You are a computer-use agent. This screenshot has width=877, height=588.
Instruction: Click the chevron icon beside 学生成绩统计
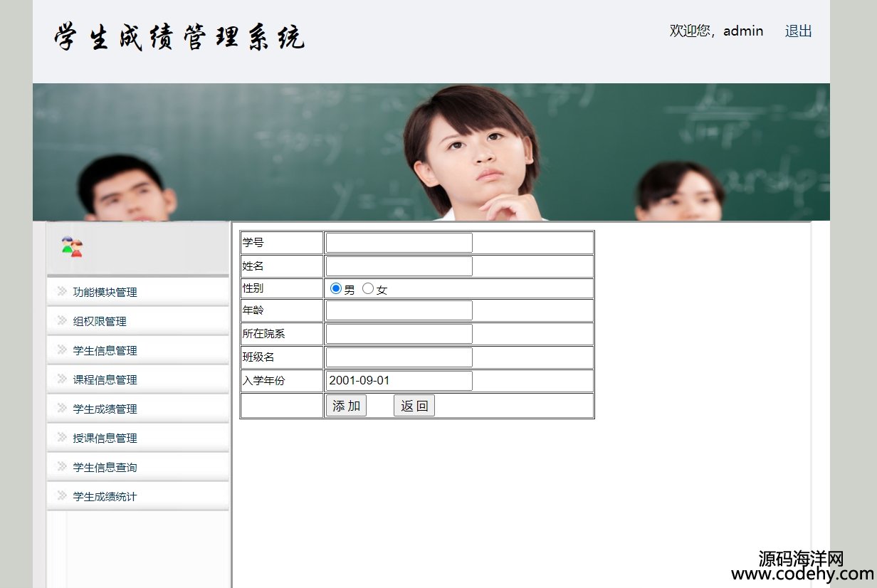tap(62, 495)
